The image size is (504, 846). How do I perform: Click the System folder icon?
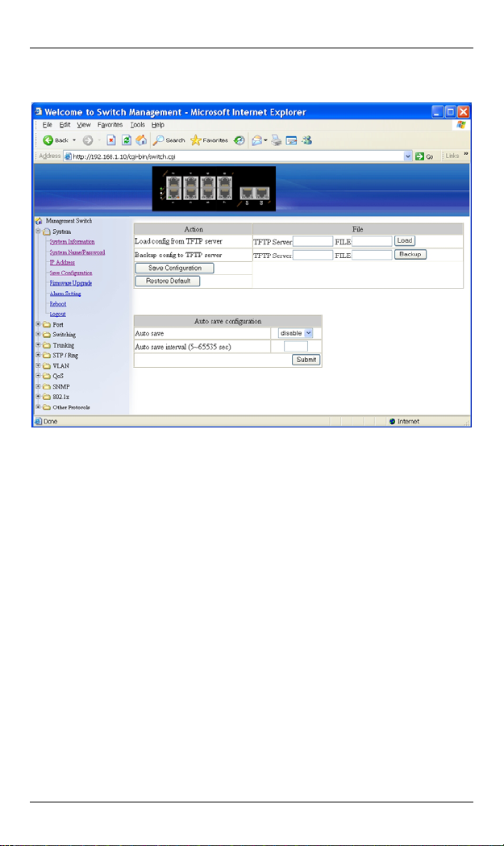pyautogui.click(x=47, y=231)
